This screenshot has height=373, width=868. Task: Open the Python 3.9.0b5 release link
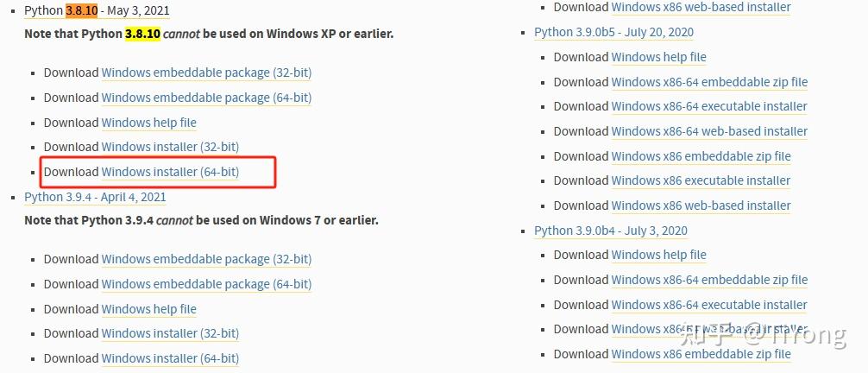[613, 32]
